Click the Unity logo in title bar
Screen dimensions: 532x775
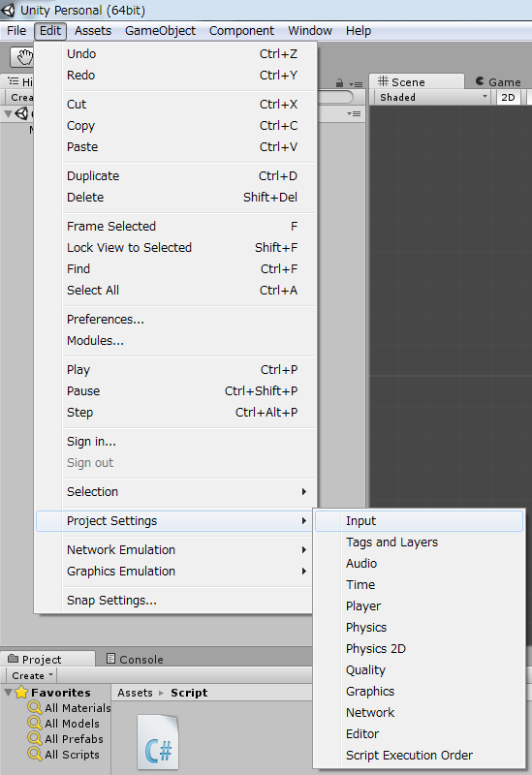(9, 10)
